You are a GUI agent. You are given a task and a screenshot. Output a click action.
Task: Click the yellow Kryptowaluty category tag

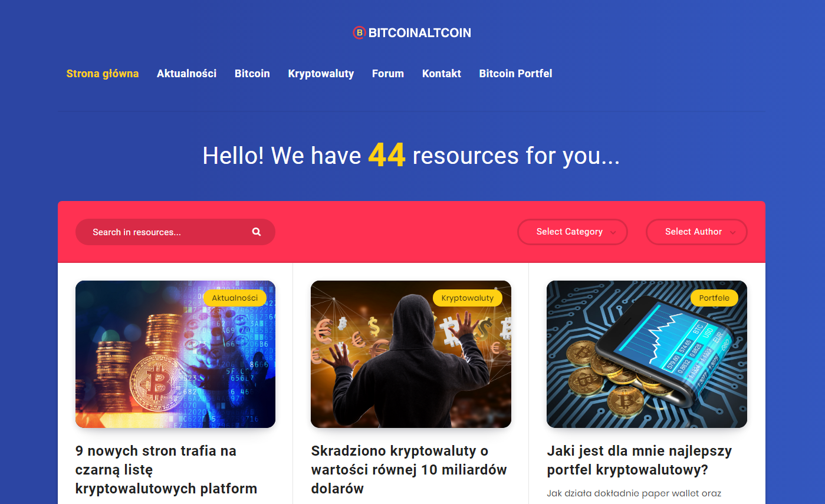tap(468, 298)
